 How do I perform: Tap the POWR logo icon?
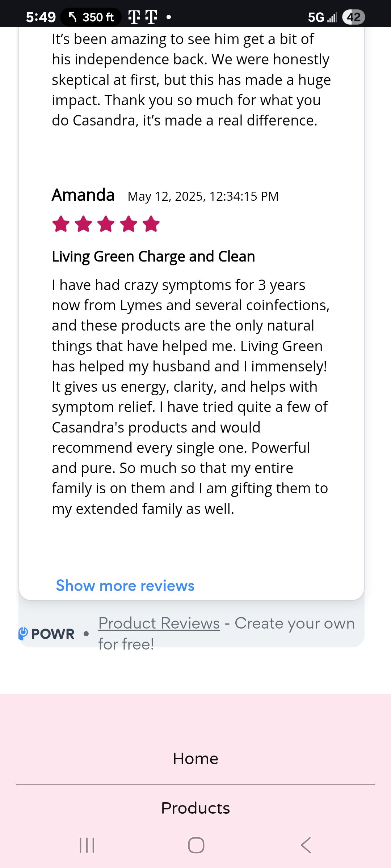pos(23,633)
